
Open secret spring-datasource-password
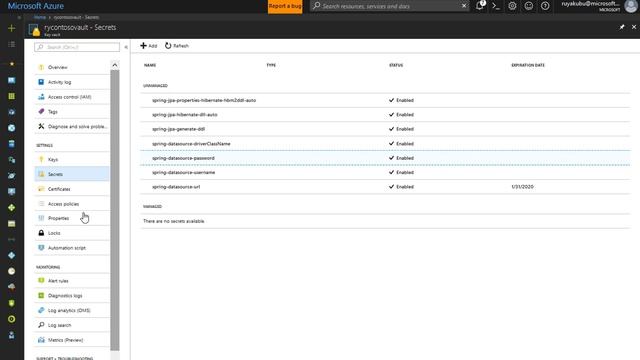(385, 158)
